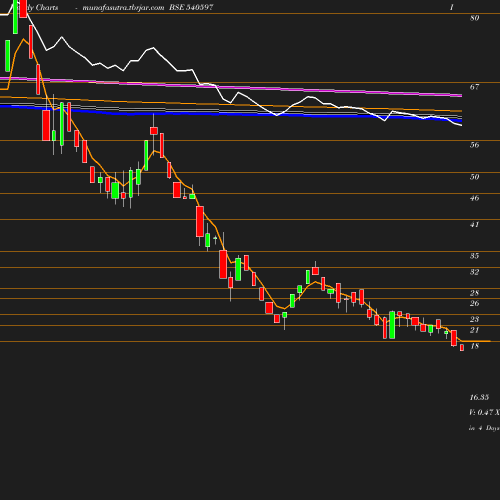Click the 28 price axis label
This screenshot has height=500, width=500.
coord(474,293)
